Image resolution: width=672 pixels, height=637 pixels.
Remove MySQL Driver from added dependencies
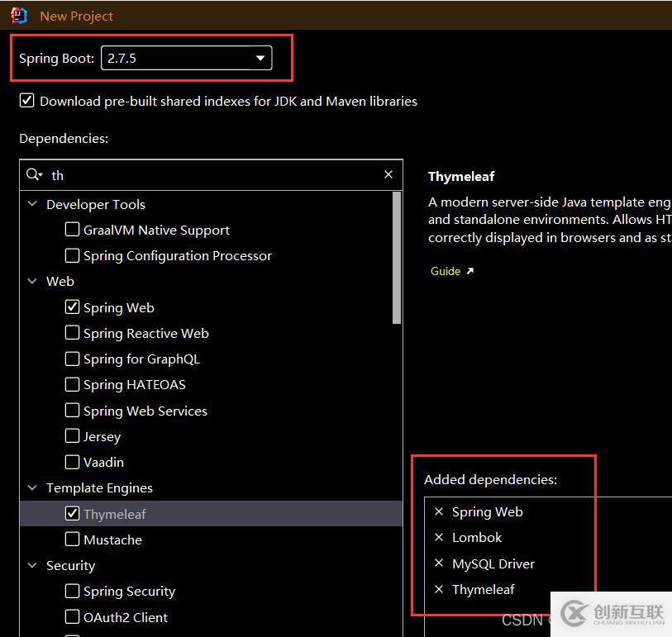pyautogui.click(x=439, y=563)
